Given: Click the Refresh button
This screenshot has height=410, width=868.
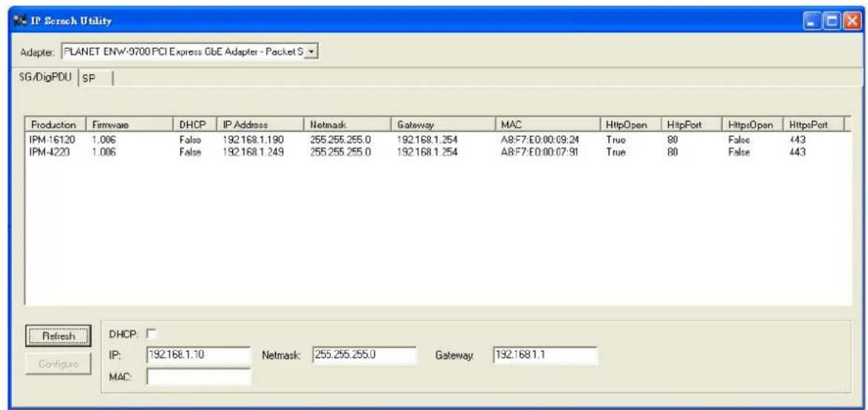Looking at the screenshot, I should click(x=57, y=336).
